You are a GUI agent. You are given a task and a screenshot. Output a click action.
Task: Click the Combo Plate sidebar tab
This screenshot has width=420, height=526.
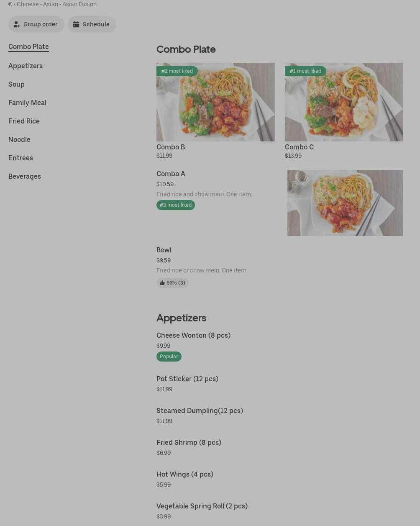click(28, 46)
